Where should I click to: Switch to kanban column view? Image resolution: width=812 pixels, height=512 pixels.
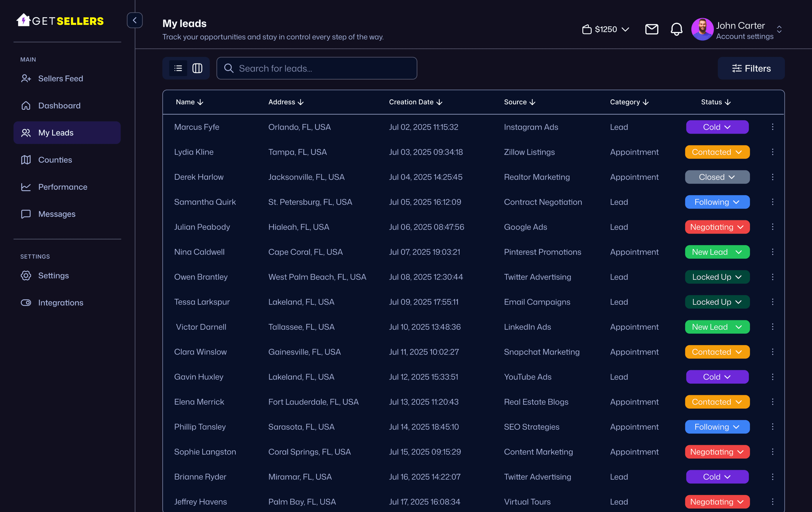click(197, 68)
